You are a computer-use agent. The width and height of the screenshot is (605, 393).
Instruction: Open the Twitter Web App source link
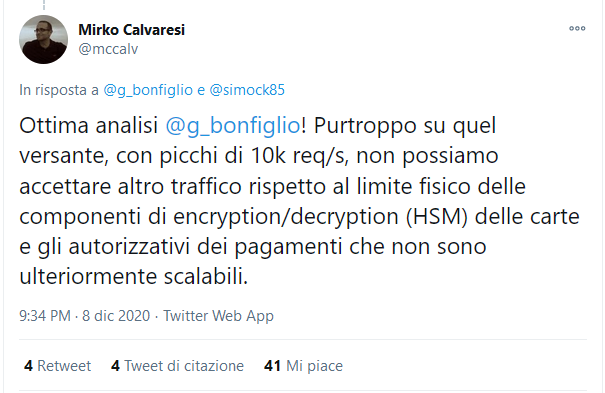pyautogui.click(x=218, y=315)
